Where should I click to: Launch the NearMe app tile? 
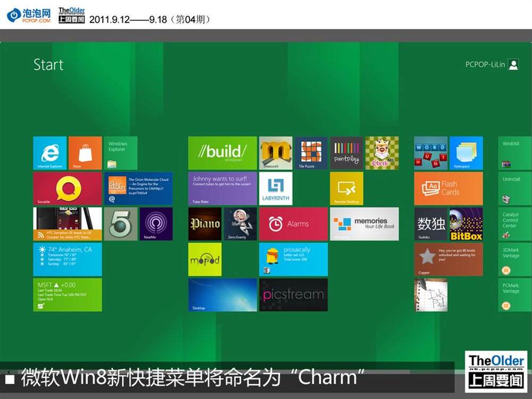tap(156, 224)
